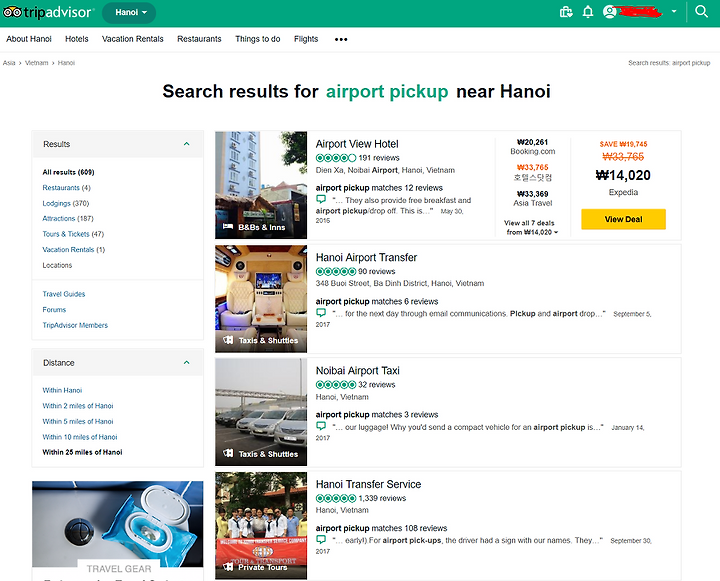720x581 pixels.
Task: Open the Flights menu item
Action: [306, 39]
